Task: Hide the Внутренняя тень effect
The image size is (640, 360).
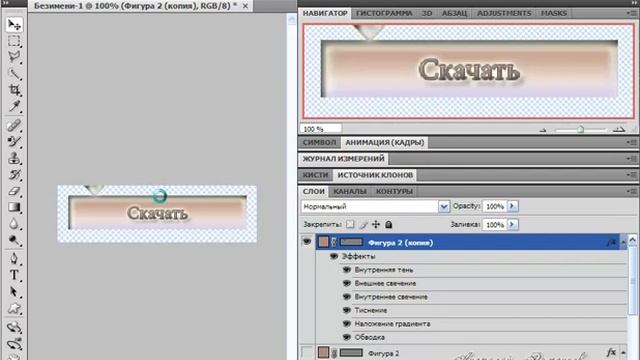Action: tap(347, 270)
